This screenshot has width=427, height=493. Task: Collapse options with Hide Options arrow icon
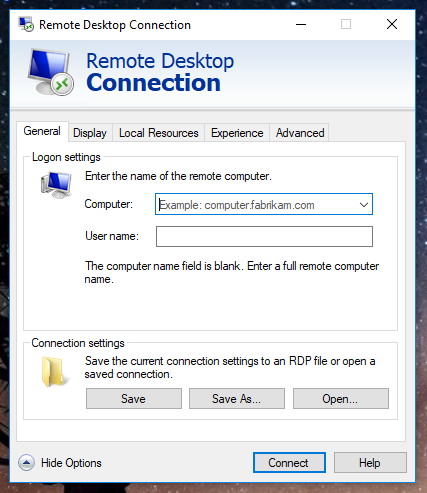pos(26,463)
